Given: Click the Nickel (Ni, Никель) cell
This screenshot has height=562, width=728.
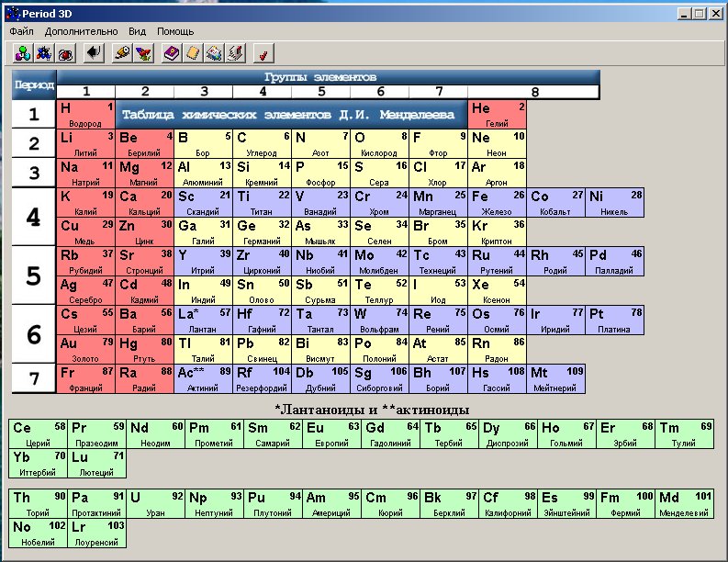Looking at the screenshot, I should pyautogui.click(x=615, y=203).
